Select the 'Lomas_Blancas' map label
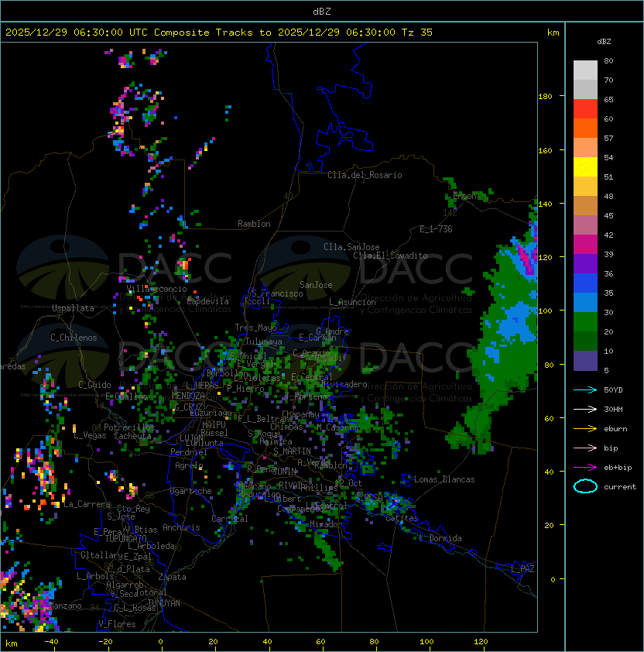 [444, 479]
